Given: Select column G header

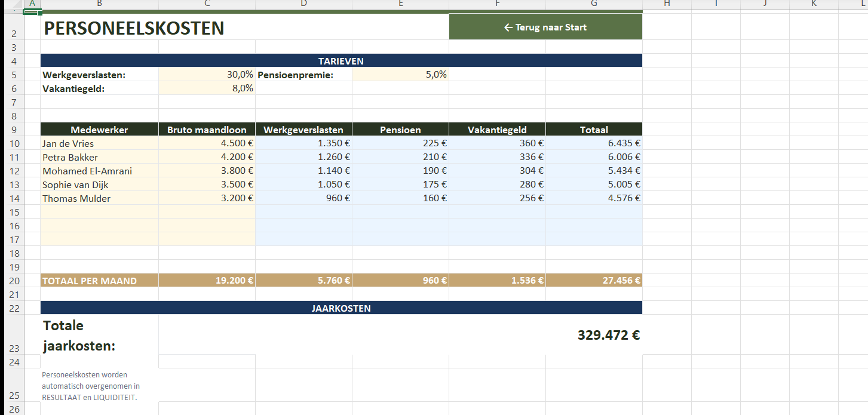Looking at the screenshot, I should (594, 4).
